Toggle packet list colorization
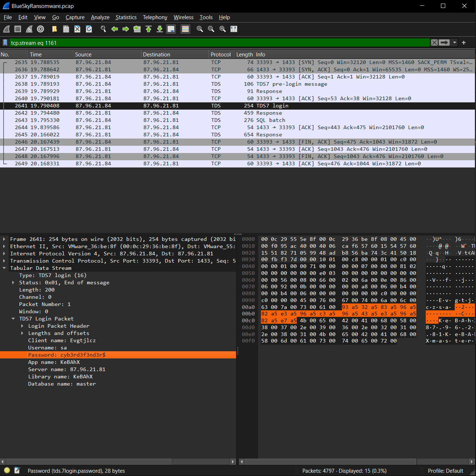 click(x=185, y=29)
